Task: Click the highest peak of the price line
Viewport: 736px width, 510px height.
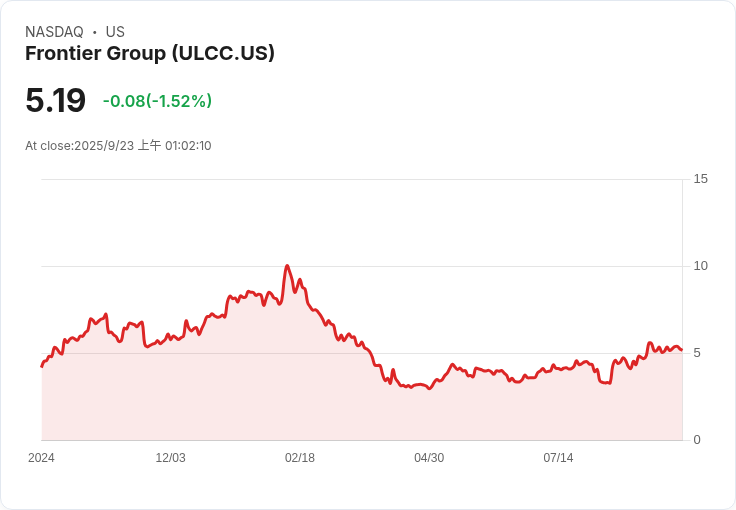Action: 287,266
